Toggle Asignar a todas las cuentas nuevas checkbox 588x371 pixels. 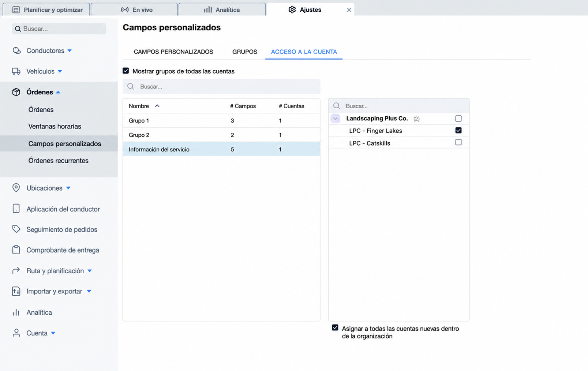tap(335, 327)
